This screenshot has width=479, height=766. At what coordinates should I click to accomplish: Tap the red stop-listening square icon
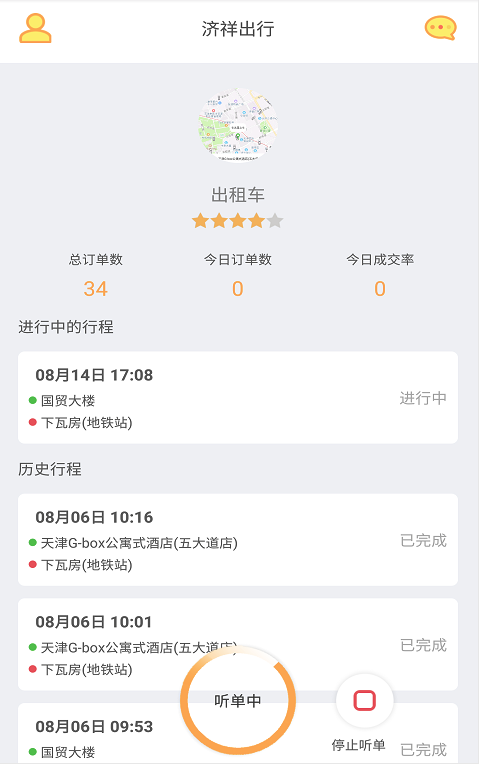point(364,700)
